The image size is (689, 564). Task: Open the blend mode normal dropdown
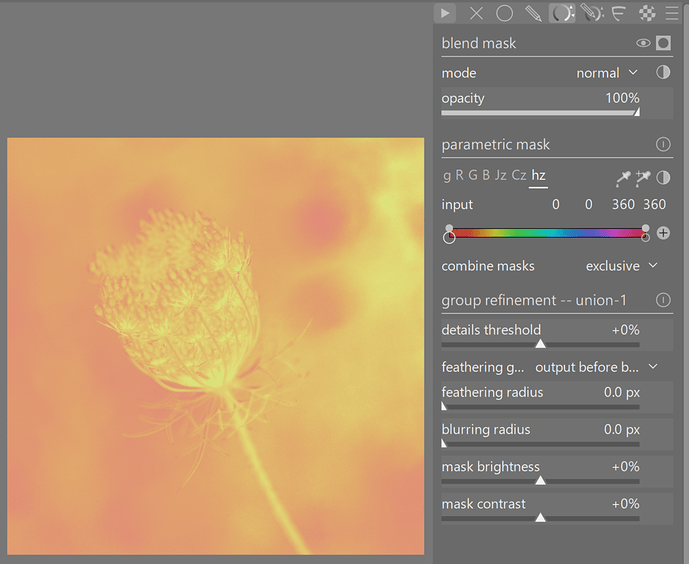coord(606,73)
